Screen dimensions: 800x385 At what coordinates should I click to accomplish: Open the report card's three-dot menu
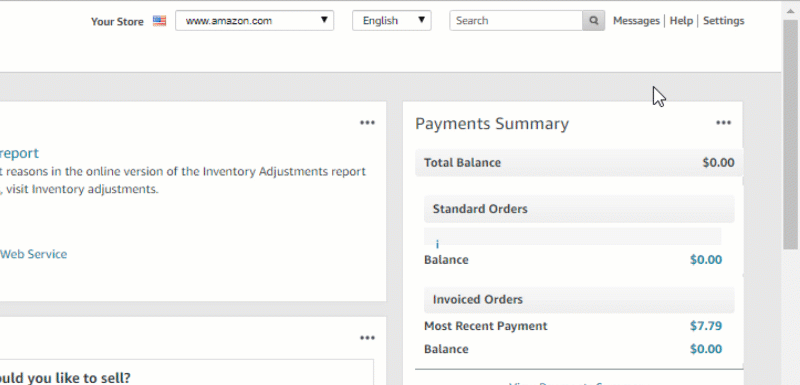pos(367,123)
